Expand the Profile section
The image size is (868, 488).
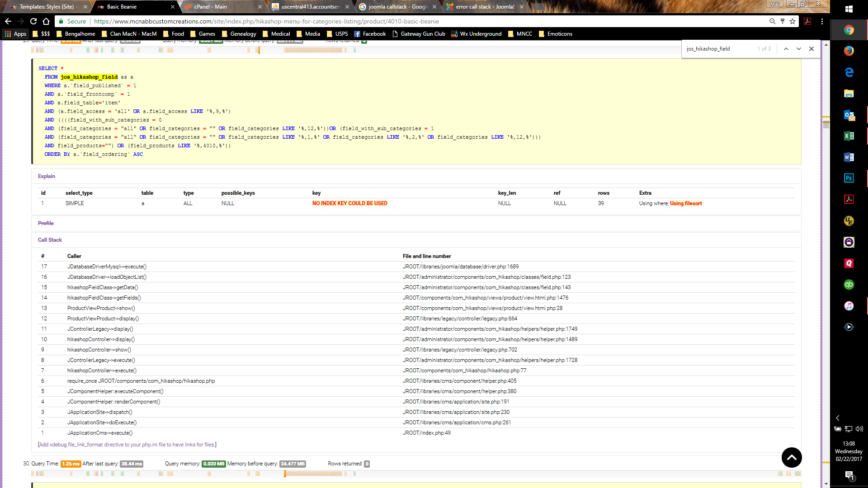[x=46, y=223]
